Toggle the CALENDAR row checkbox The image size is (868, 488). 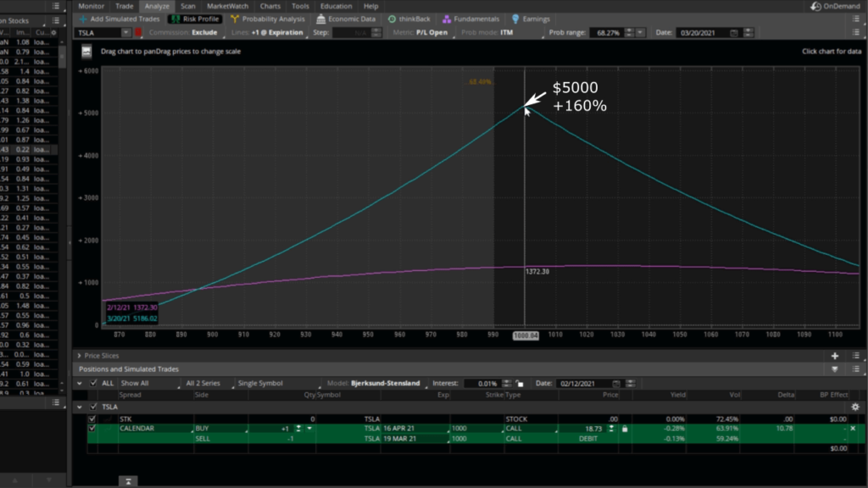(92, 428)
